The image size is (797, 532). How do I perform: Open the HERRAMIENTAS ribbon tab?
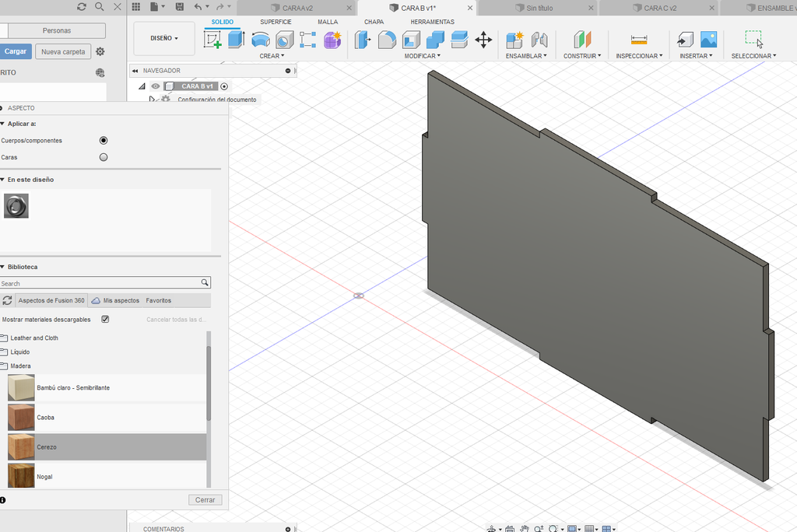click(433, 22)
